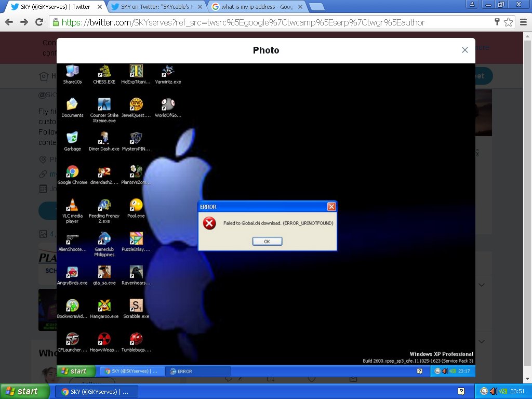Close the Photo popup with the X
Screen dimensions: 532x399
(x=465, y=50)
